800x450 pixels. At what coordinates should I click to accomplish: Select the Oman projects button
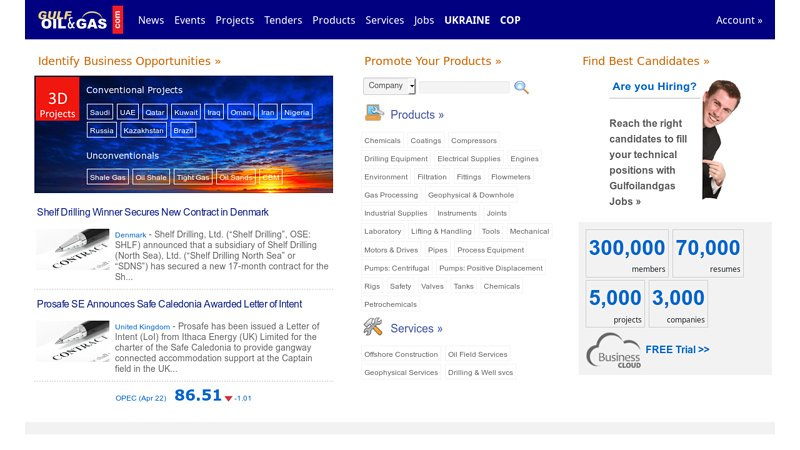pos(241,112)
